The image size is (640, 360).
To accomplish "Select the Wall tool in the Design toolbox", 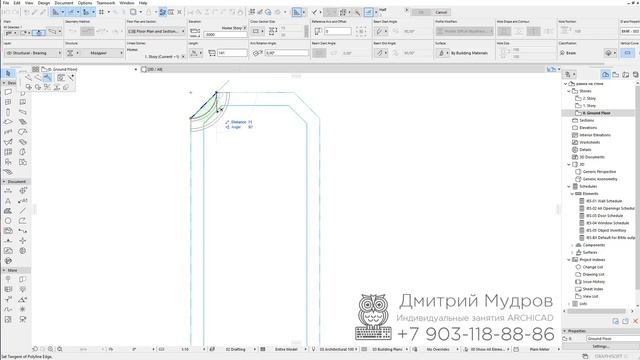I will click(8, 92).
